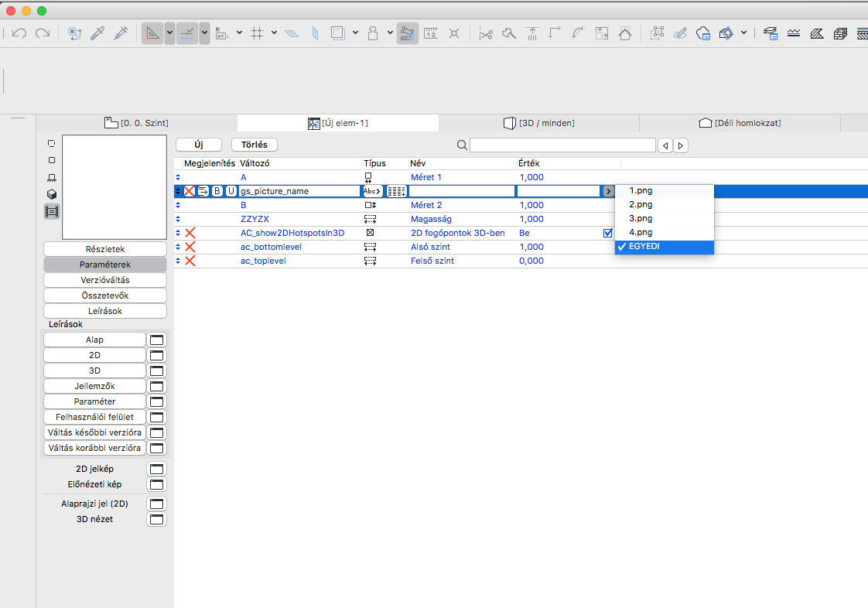Open the Felhasználói felület script
The width and height of the screenshot is (868, 608).
[94, 417]
